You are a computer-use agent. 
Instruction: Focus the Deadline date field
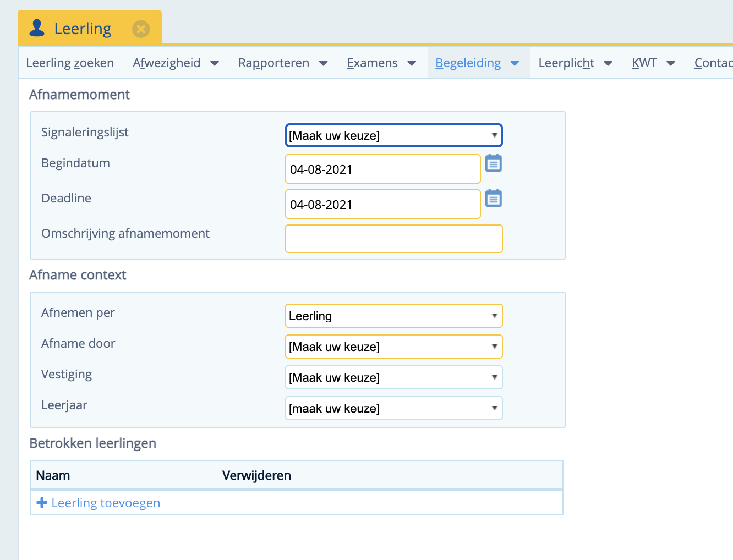383,204
